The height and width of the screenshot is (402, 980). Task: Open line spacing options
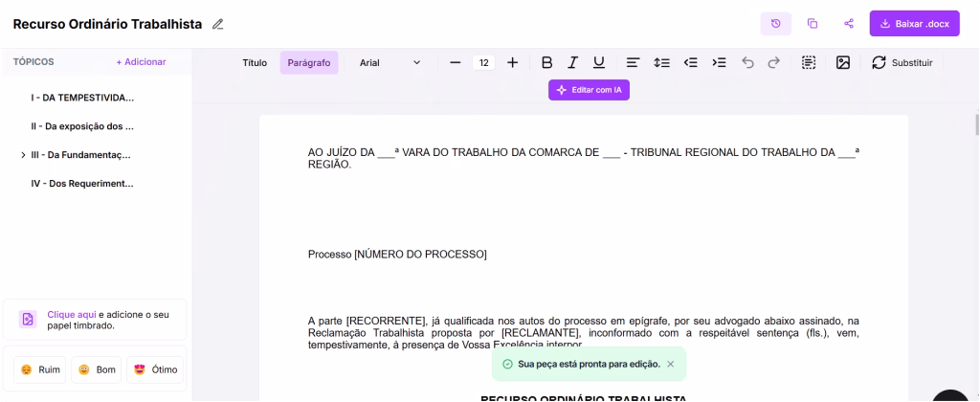pos(662,62)
